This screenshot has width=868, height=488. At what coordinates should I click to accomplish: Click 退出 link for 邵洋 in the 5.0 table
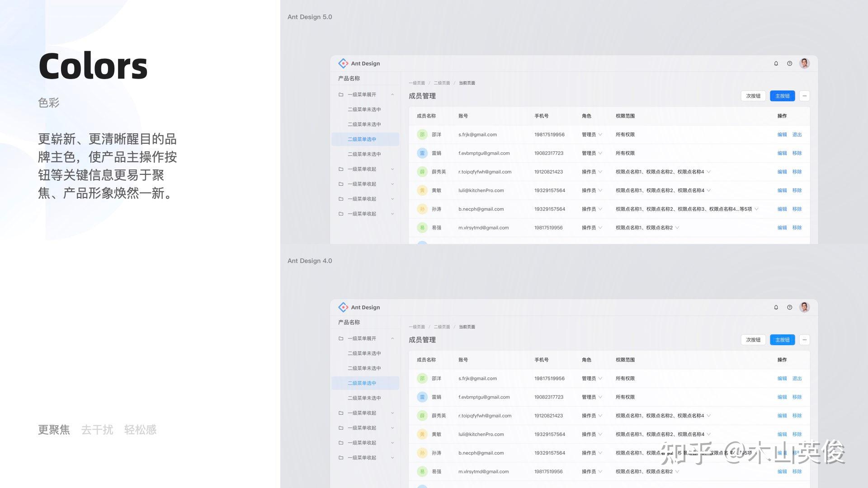click(x=797, y=135)
